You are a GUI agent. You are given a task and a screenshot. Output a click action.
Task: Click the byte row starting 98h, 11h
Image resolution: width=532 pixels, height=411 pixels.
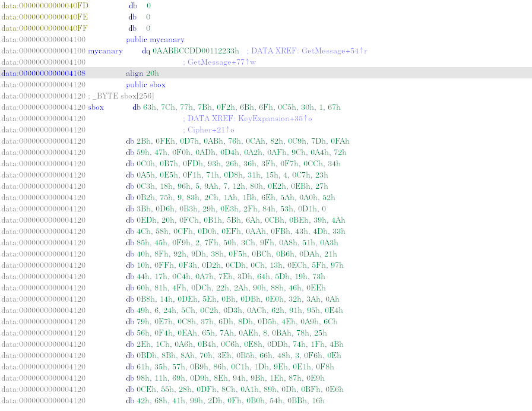click(x=225, y=378)
